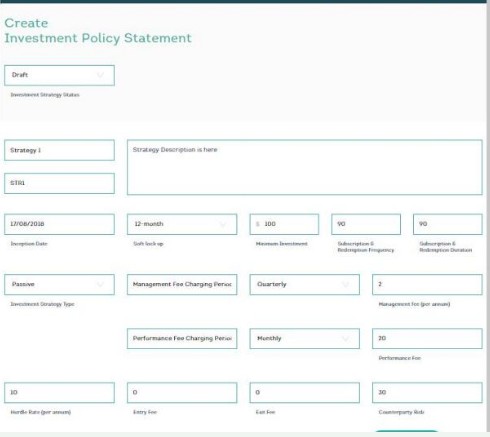Image resolution: width=490 pixels, height=437 pixels.
Task: Click the Strategy 1 name field
Action: [59, 150]
